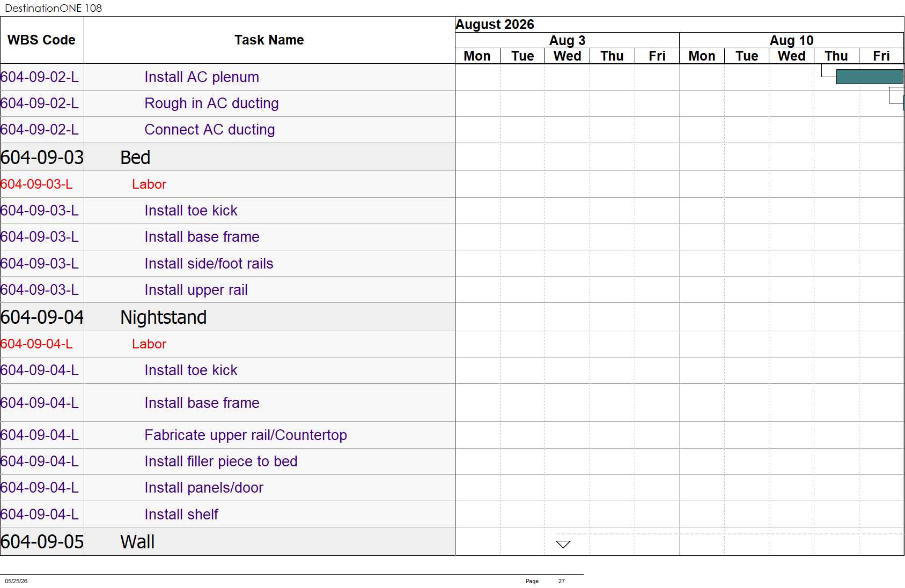Select the Aug 10 week header
The image size is (905, 588).
pyautogui.click(x=791, y=40)
